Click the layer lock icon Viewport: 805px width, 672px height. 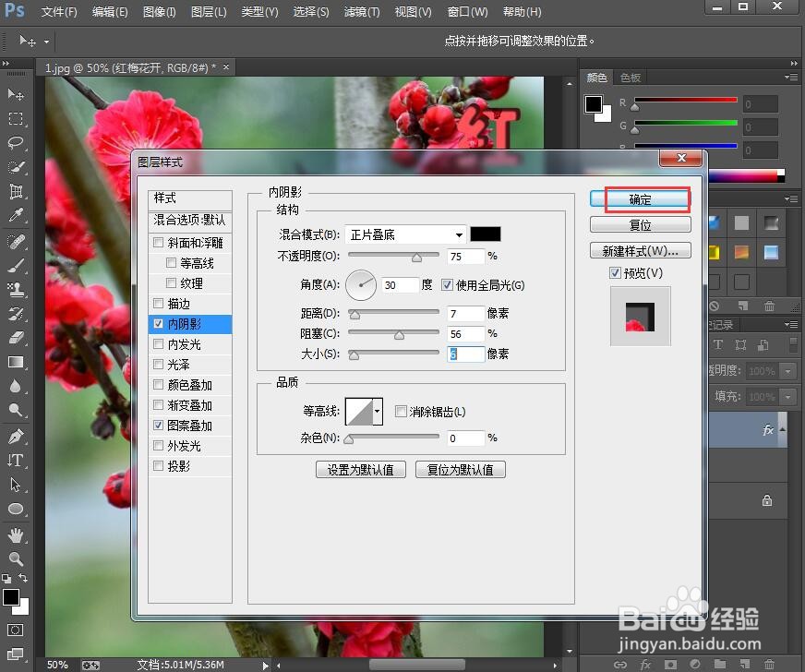pyautogui.click(x=767, y=500)
